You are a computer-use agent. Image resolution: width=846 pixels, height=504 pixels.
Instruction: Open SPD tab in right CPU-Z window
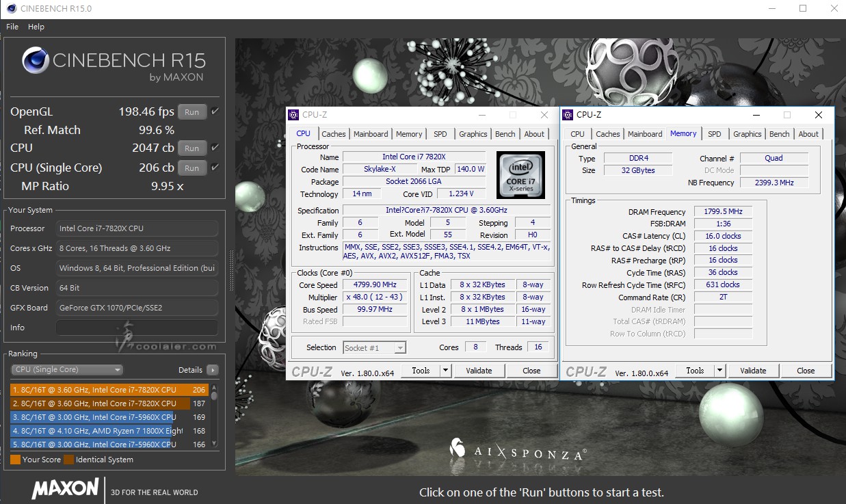coord(715,134)
